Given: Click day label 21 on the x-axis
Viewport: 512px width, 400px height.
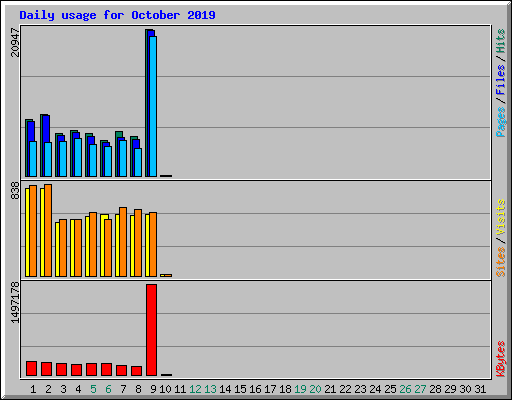Looking at the screenshot, I should [x=330, y=389].
